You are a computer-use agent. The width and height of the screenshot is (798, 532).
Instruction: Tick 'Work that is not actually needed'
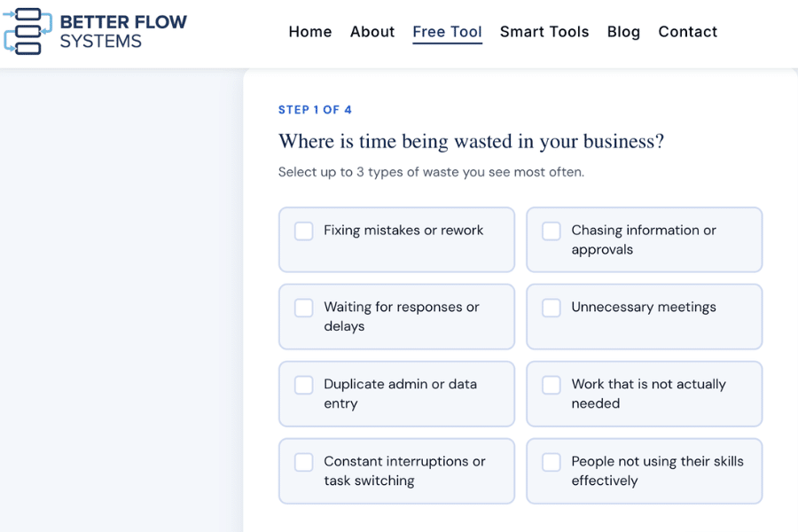point(552,385)
